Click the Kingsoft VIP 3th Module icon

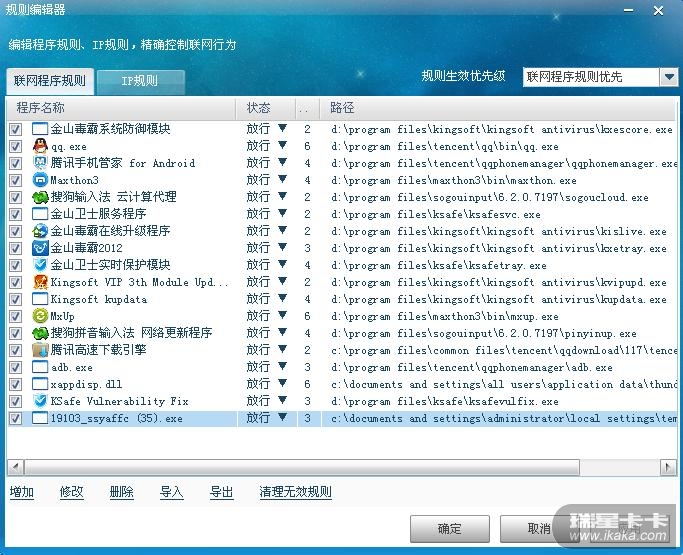point(40,282)
